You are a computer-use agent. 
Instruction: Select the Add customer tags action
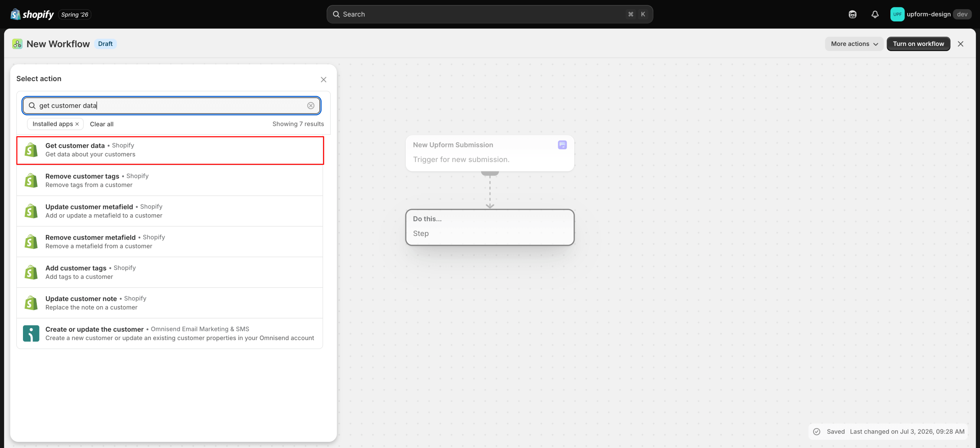pos(170,272)
